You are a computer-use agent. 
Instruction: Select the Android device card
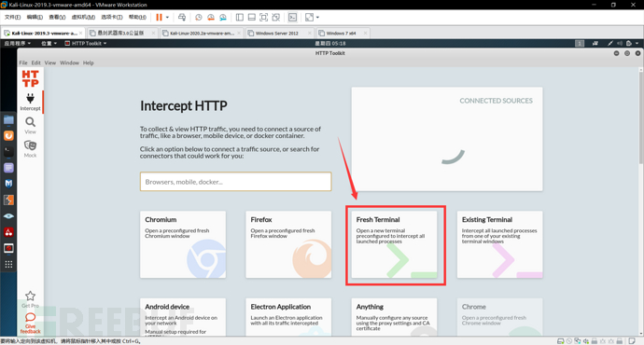coord(183,317)
